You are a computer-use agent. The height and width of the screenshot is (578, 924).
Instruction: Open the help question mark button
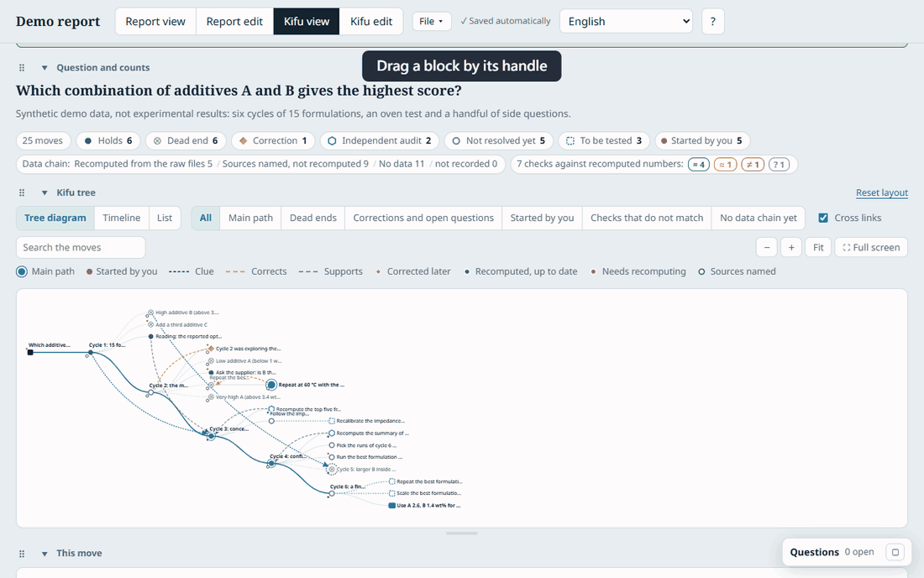coord(713,21)
